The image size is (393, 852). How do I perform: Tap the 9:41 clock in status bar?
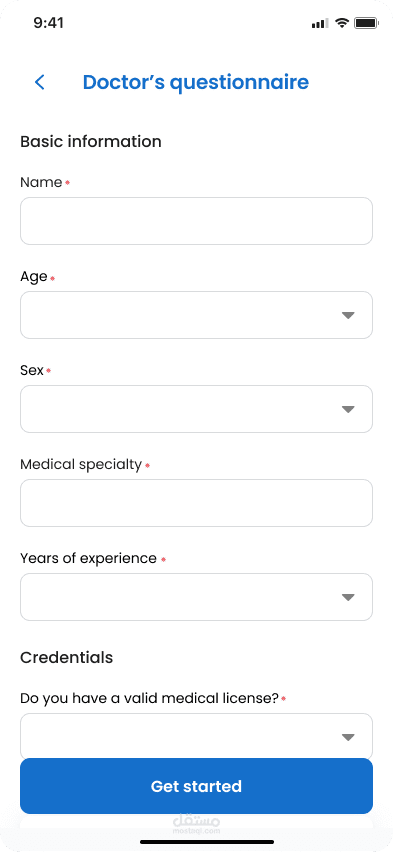point(48,23)
